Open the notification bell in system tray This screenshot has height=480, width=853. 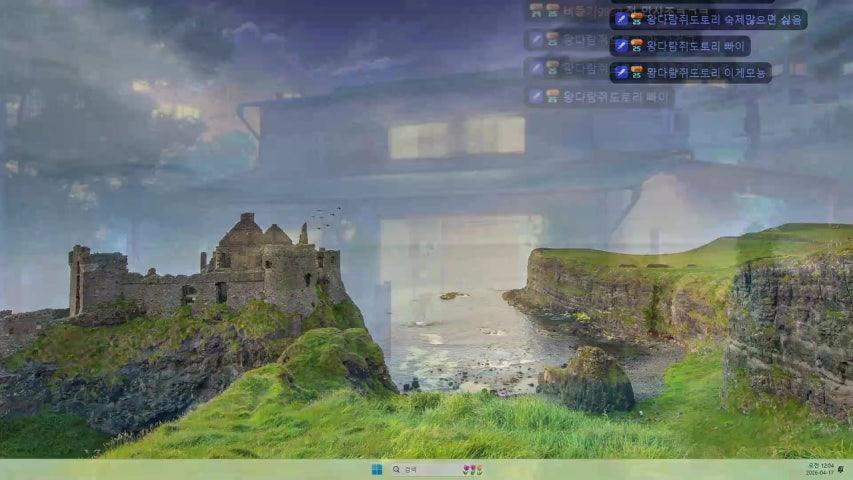(840, 469)
